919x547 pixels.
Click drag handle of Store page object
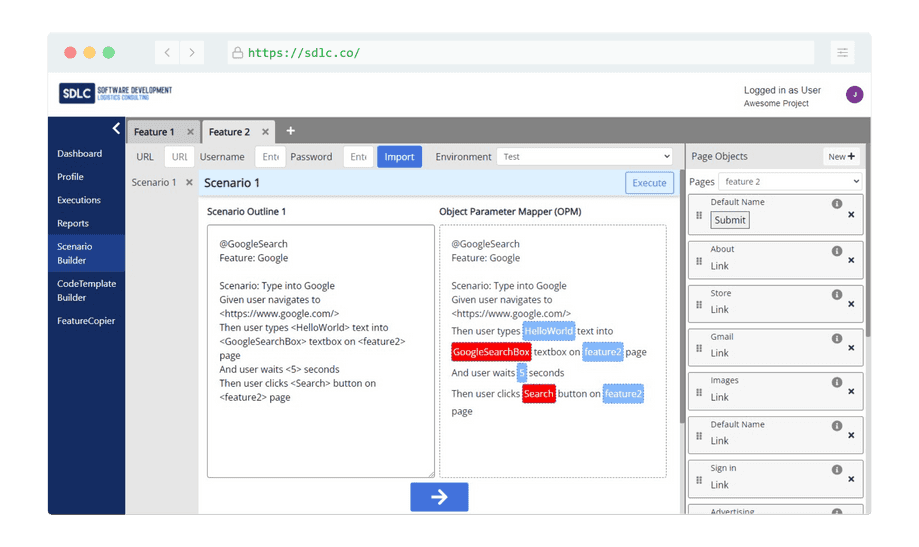point(699,304)
